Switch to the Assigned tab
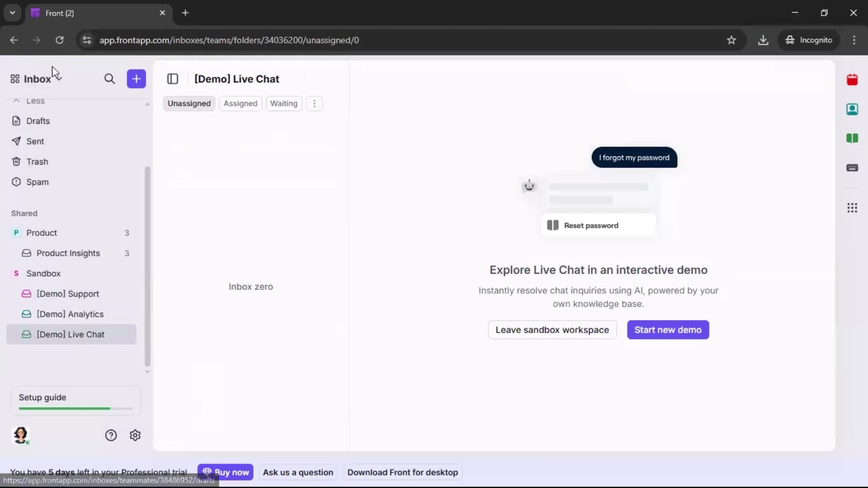 tap(241, 103)
